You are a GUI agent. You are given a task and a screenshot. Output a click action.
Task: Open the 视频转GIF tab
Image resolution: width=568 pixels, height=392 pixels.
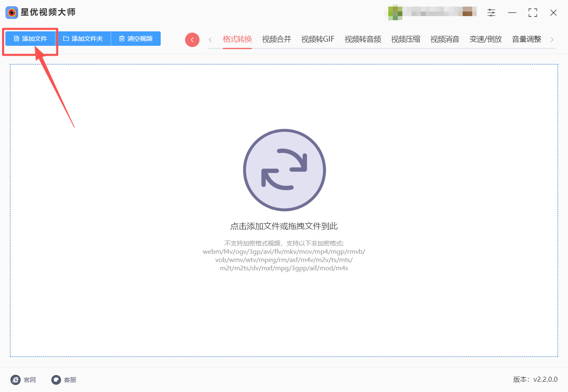click(317, 39)
